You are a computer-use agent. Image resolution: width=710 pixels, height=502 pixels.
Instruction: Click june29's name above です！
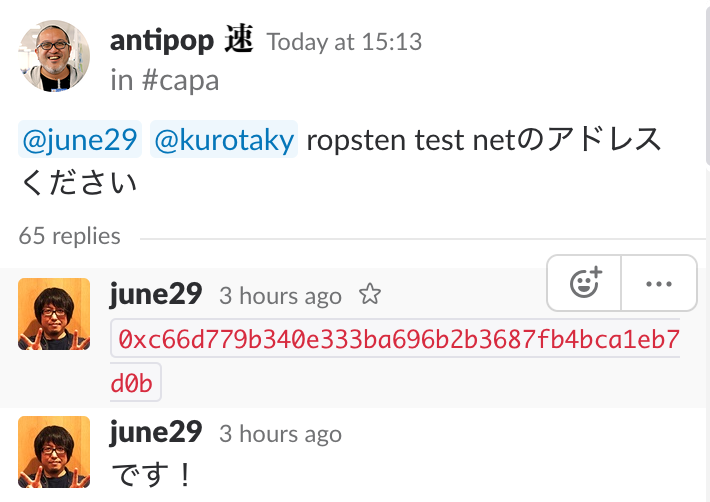[156, 433]
